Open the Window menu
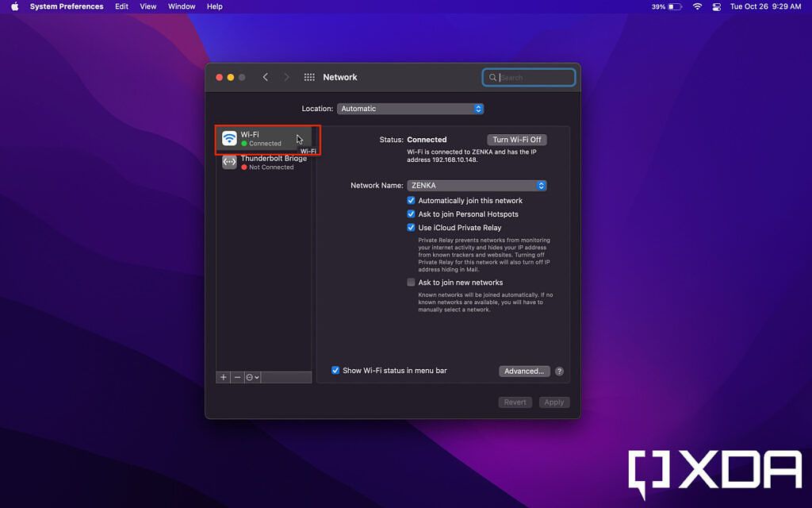This screenshot has width=812, height=508. coord(182,6)
